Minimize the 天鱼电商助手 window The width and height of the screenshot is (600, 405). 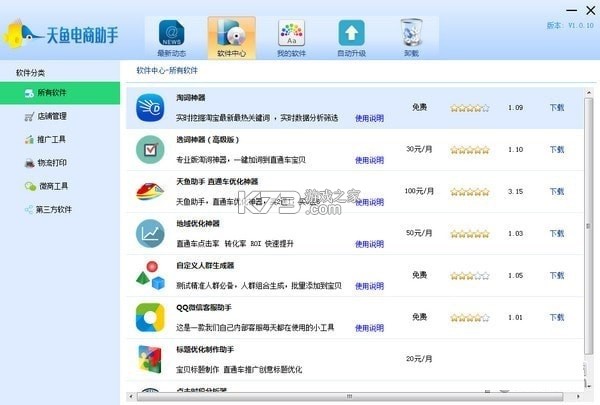[x=571, y=10]
